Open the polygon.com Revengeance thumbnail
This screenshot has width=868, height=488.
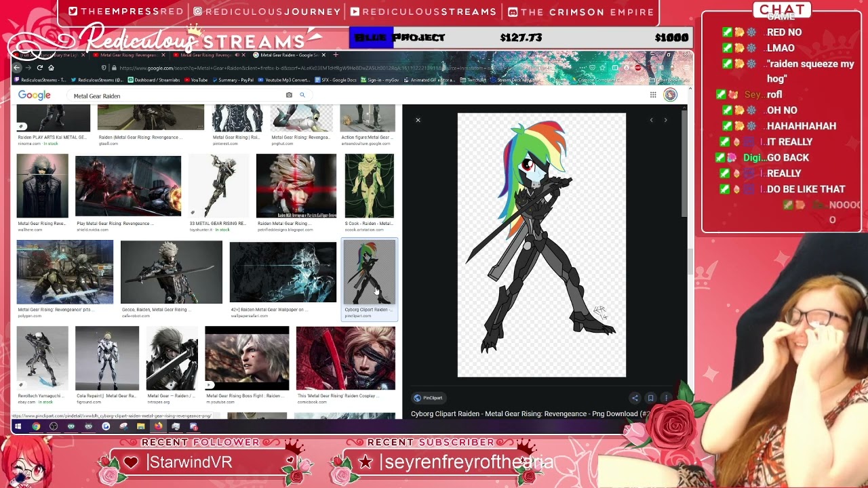(x=65, y=272)
